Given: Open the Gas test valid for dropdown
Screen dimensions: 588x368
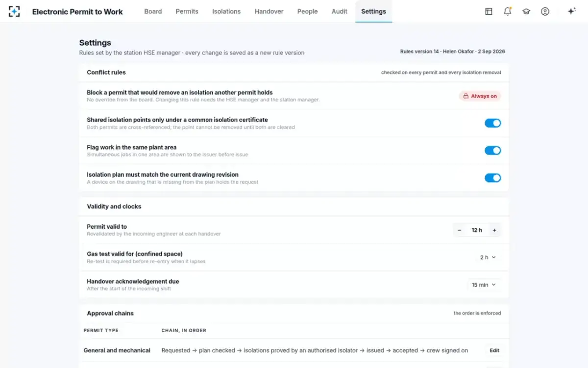Looking at the screenshot, I should [488, 257].
